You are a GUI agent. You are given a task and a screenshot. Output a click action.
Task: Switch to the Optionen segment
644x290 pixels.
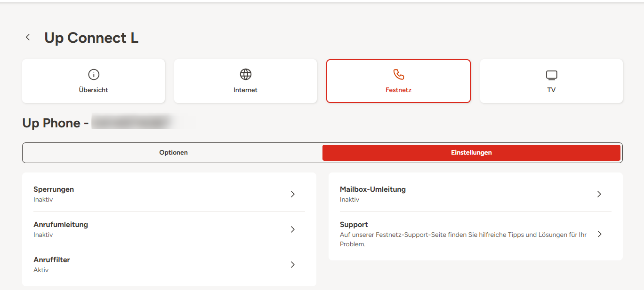coord(173,153)
